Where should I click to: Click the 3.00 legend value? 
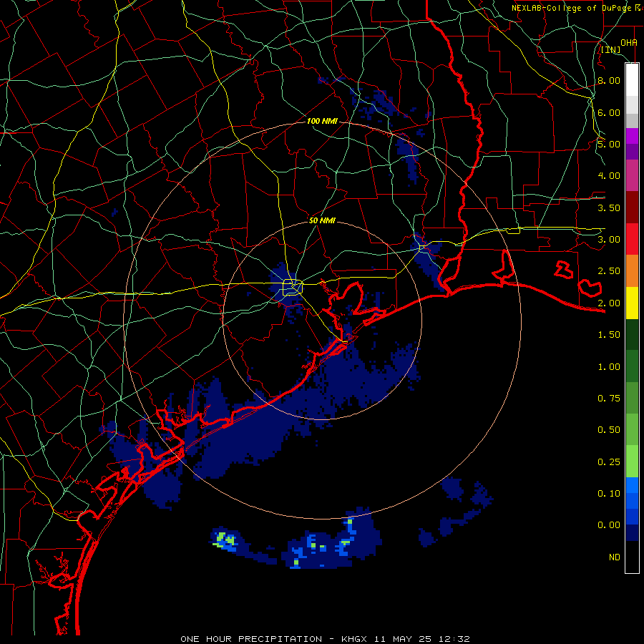point(609,240)
